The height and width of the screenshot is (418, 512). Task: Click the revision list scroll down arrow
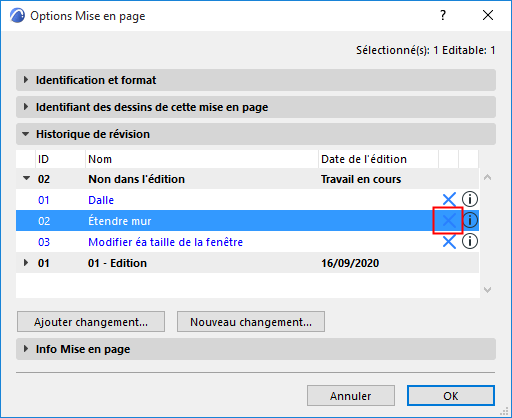[487, 290]
